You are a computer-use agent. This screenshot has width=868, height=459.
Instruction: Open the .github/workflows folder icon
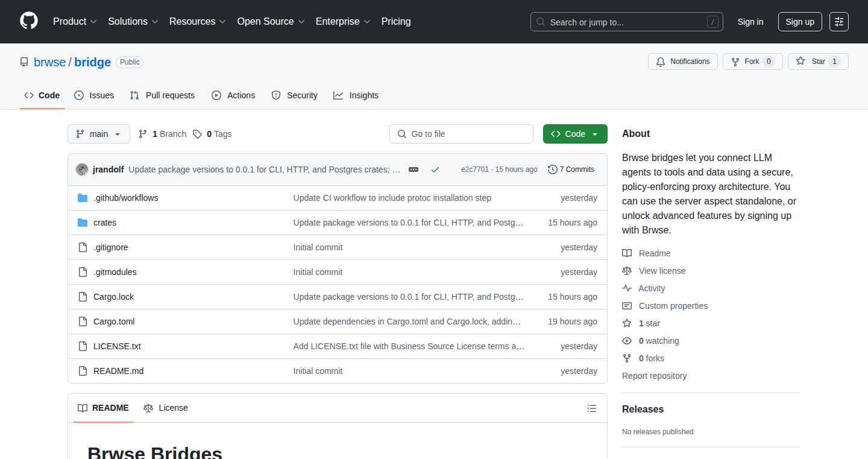pyautogui.click(x=83, y=198)
